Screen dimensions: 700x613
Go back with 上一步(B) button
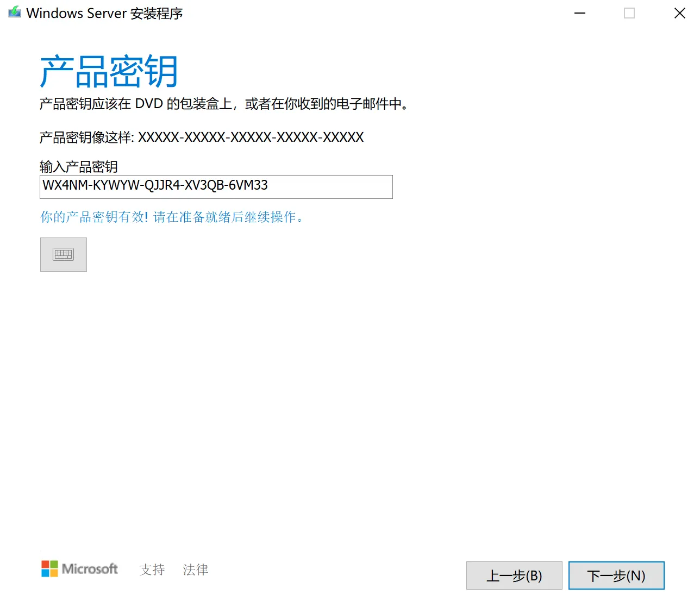[x=514, y=576]
